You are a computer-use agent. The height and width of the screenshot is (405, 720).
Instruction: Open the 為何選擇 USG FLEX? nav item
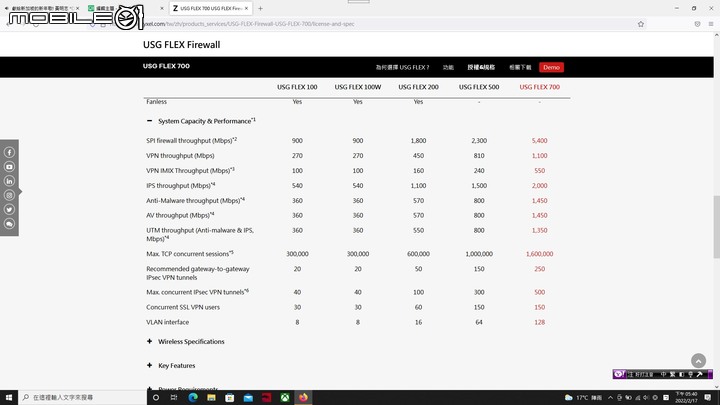click(x=402, y=67)
